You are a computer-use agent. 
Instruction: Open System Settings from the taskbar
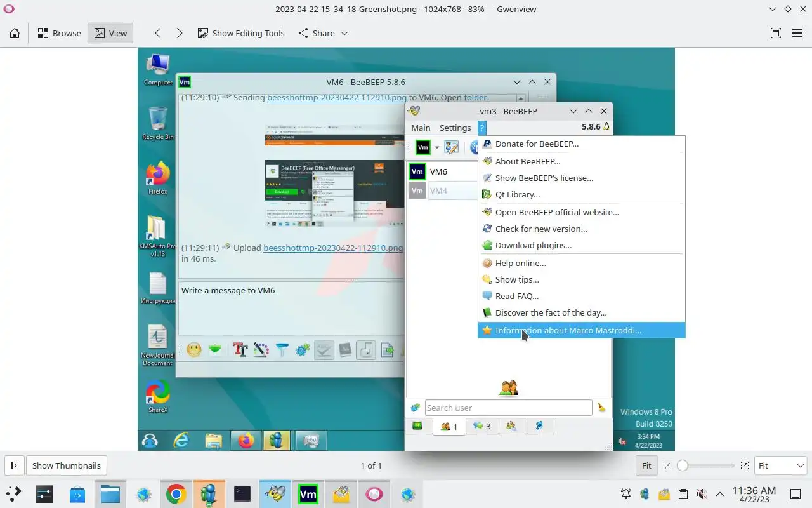coord(44,493)
